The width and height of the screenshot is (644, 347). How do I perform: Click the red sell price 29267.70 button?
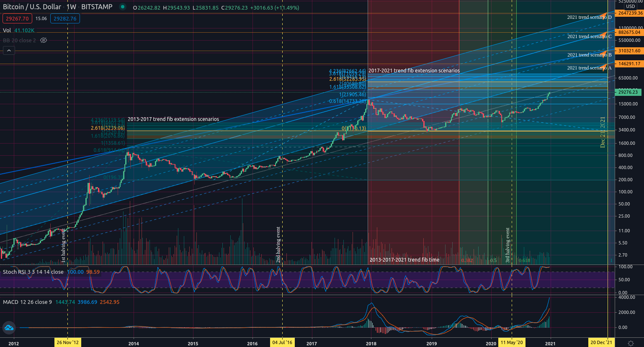(18, 18)
